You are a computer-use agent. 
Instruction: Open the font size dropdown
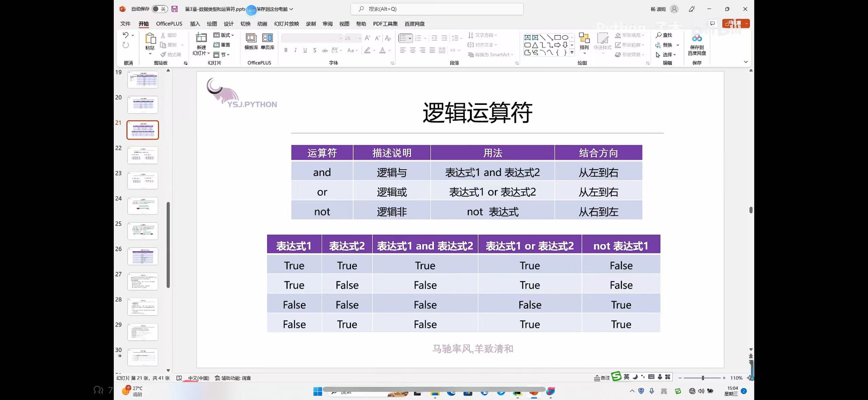tap(360, 38)
